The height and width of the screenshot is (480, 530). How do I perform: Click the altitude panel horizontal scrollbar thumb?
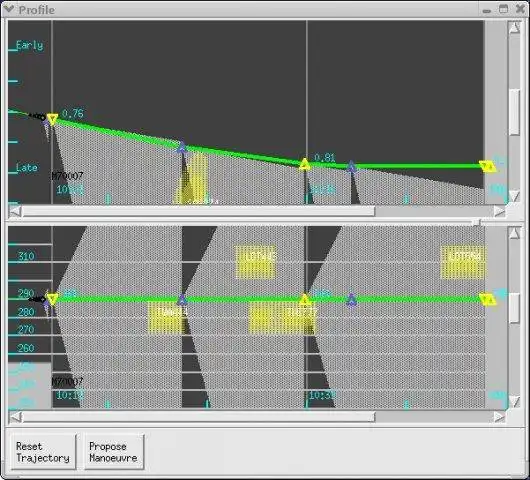click(198, 417)
